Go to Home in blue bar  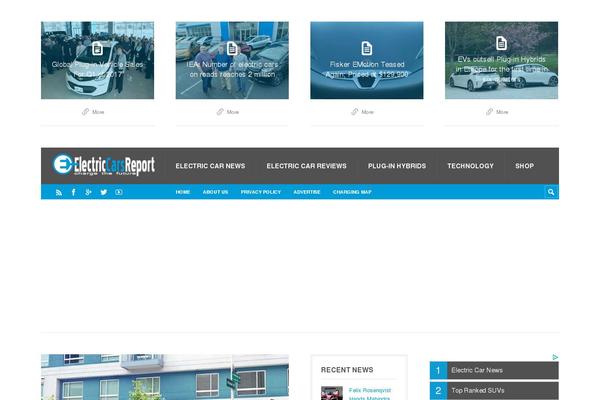point(183,192)
